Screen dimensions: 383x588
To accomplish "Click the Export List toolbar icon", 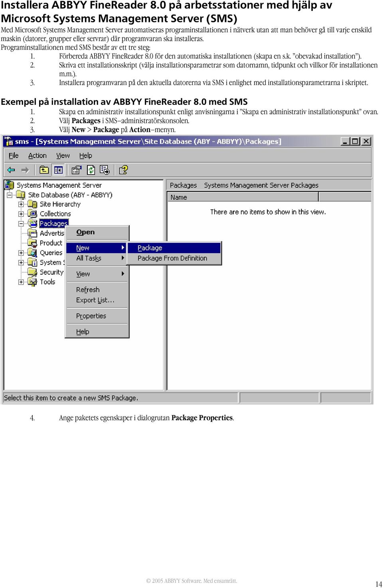I will (x=105, y=170).
